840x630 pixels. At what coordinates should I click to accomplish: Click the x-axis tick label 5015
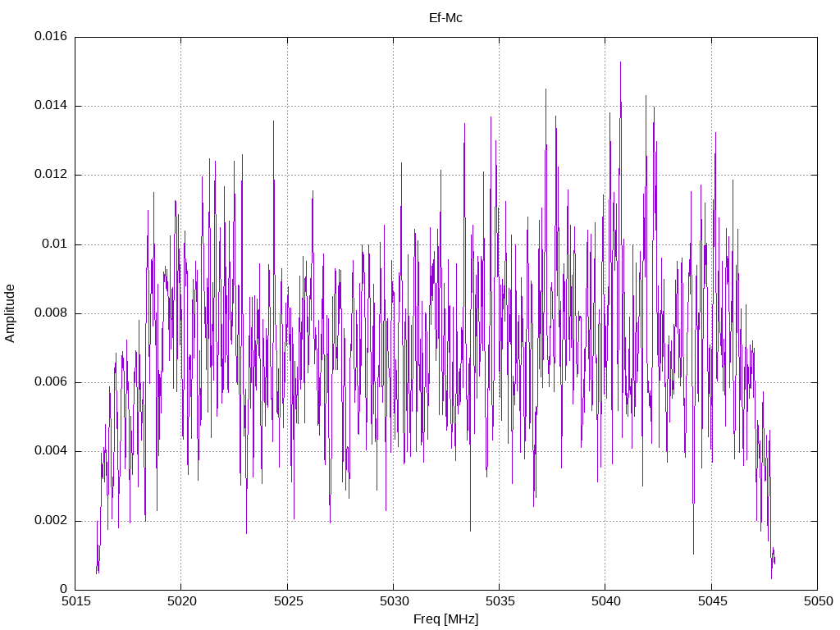click(x=75, y=601)
